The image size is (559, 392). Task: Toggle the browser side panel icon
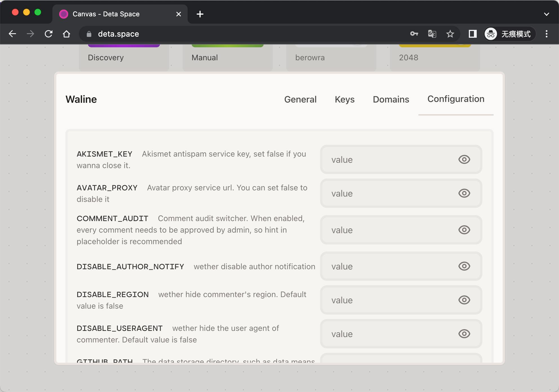click(x=473, y=34)
